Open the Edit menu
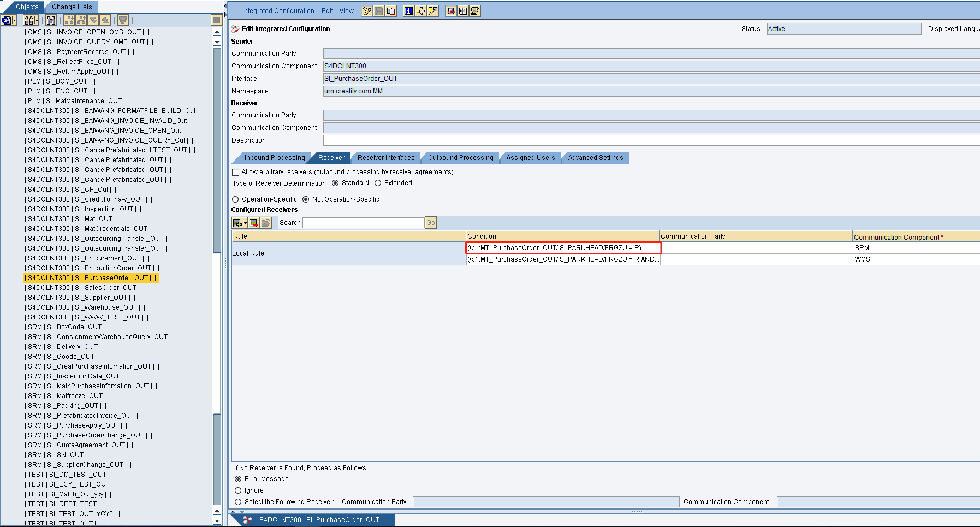Image resolution: width=980 pixels, height=527 pixels. click(327, 10)
